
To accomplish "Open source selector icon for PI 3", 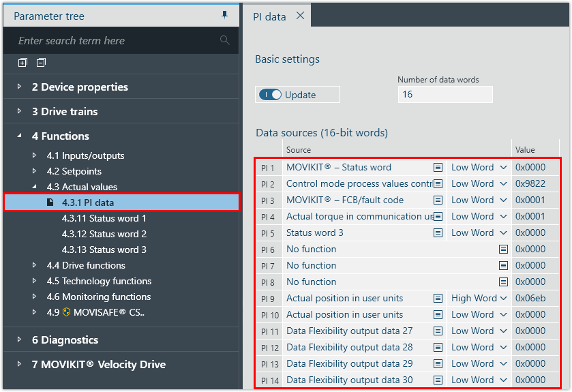I will [438, 200].
